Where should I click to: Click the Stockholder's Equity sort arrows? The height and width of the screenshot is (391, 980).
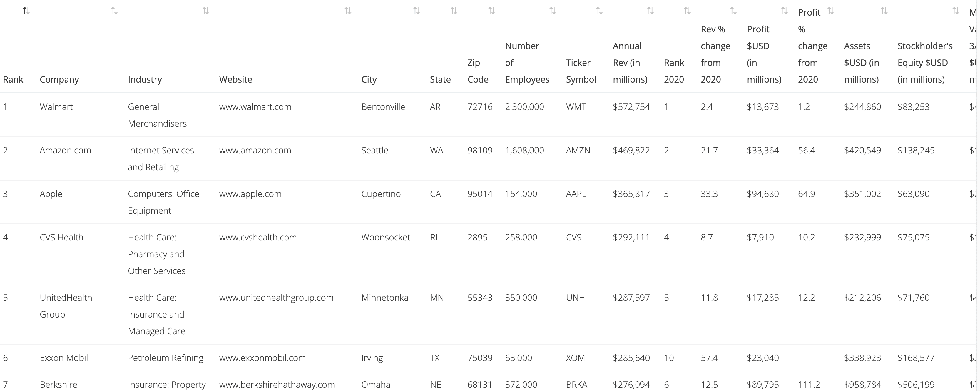pos(956,11)
